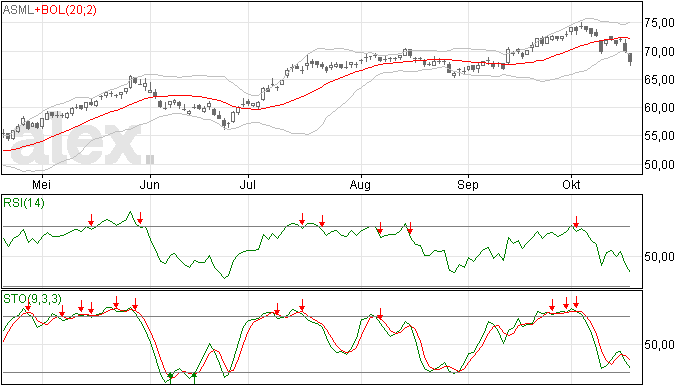Click the 70,00 price axis value

659,52
